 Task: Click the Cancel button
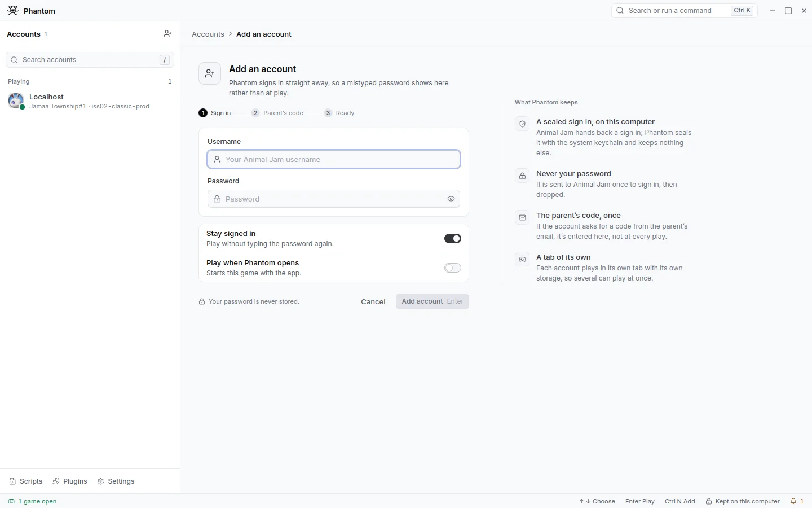(373, 301)
